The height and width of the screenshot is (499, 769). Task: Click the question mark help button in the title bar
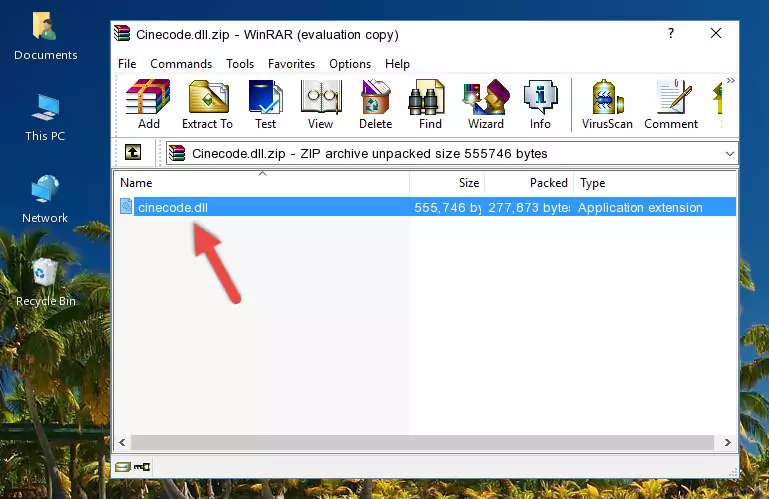pos(671,33)
